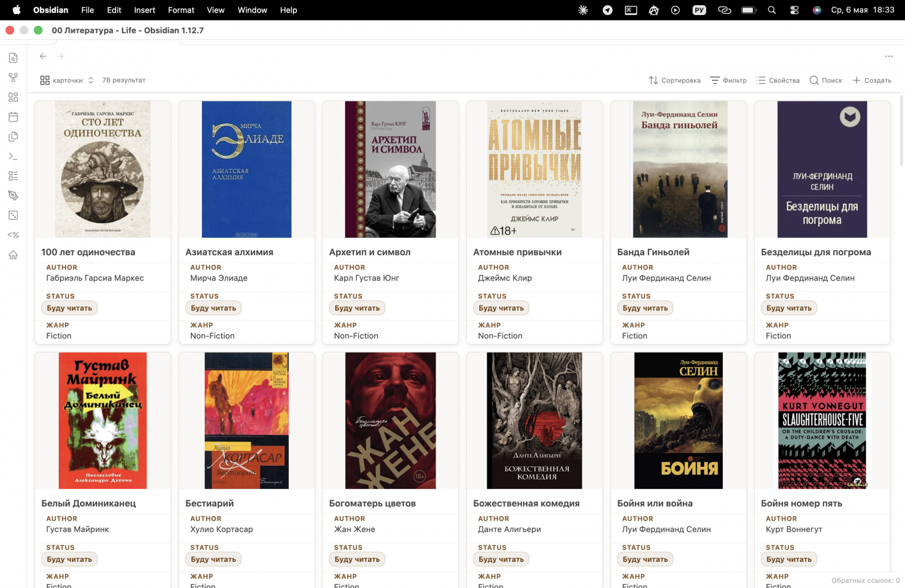Click the Templater <% icon in ribbon
Image resolution: width=905 pixels, height=588 pixels.
[13, 235]
